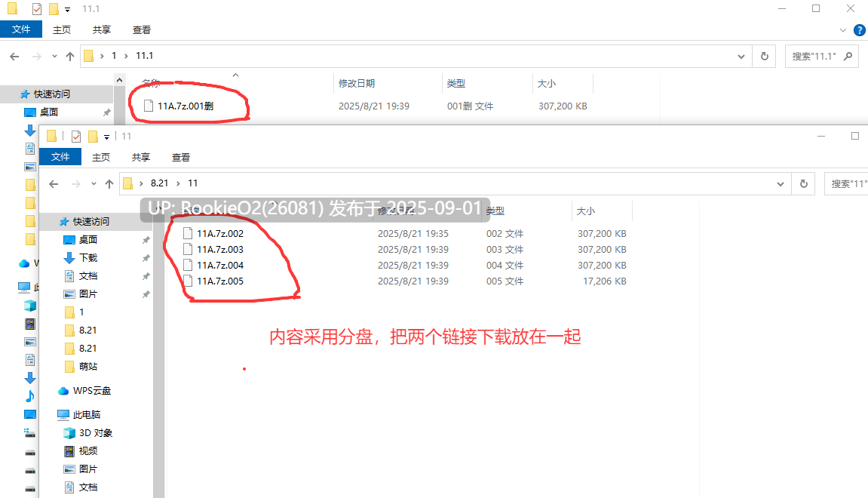The height and width of the screenshot is (498, 868).
Task: Open 萌站 folder in sidebar
Action: (x=88, y=366)
